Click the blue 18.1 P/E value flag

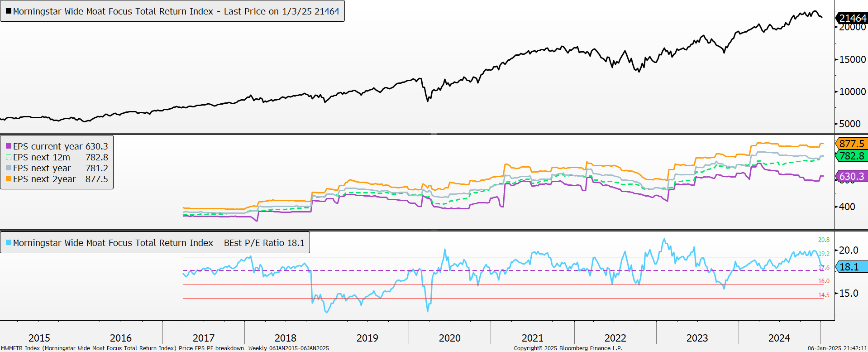coord(851,267)
